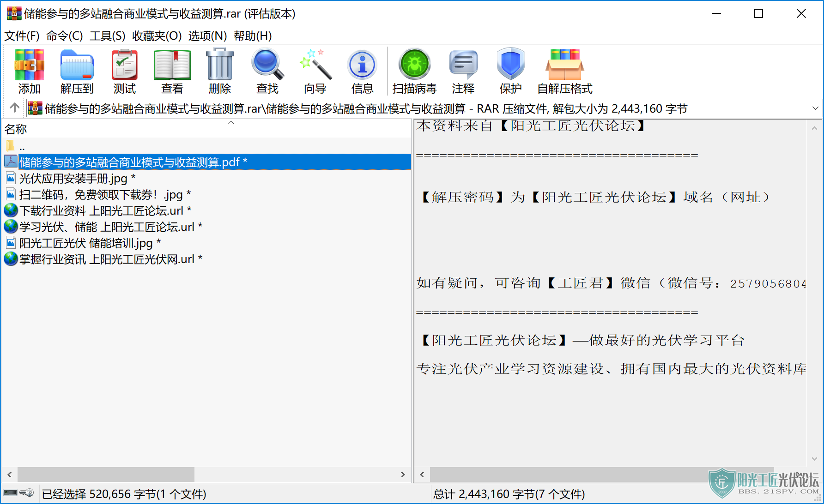Click comment line 【解压密码】为【阳光工匠光伏论坛】

coord(594,197)
